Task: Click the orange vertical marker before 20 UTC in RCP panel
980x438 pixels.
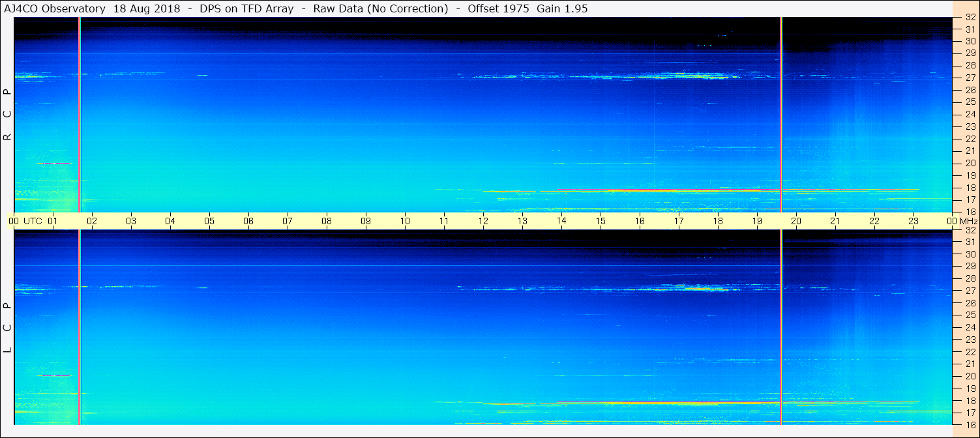Action: pos(781,114)
